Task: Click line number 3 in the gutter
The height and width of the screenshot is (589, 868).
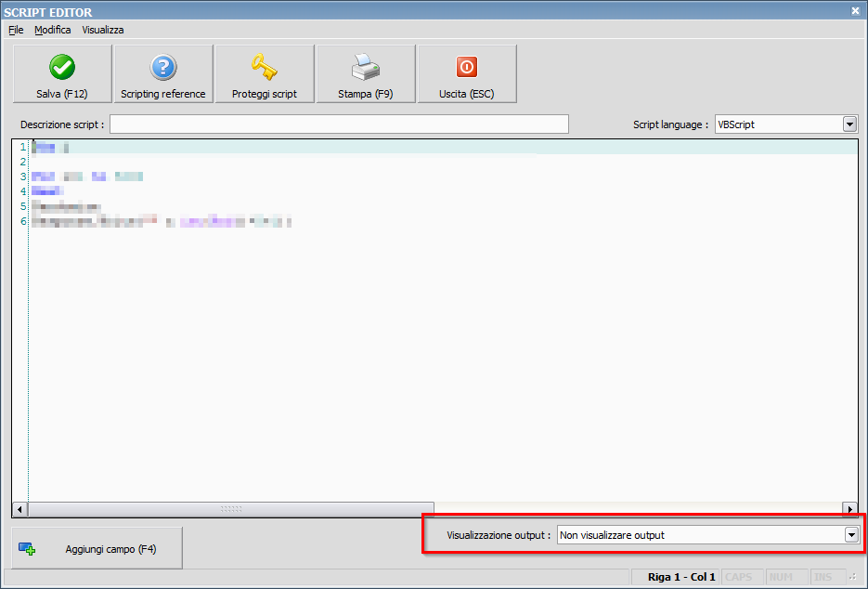Action: [x=23, y=177]
